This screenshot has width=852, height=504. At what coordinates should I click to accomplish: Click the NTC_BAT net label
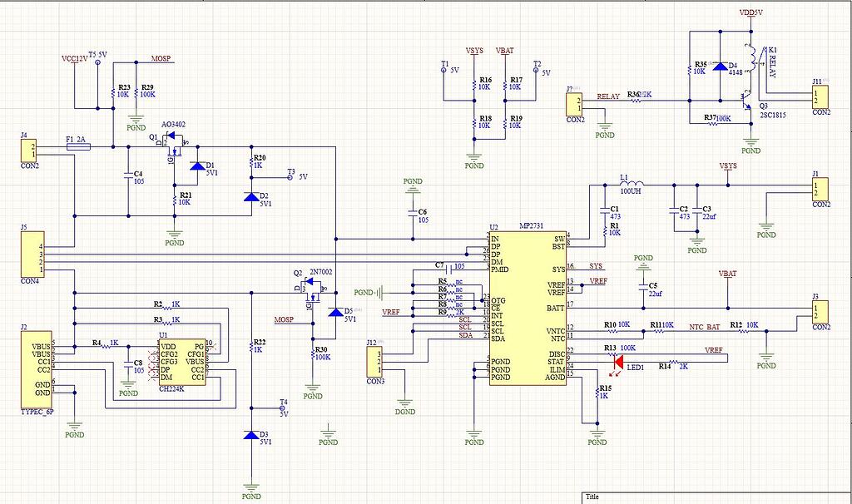[705, 327]
